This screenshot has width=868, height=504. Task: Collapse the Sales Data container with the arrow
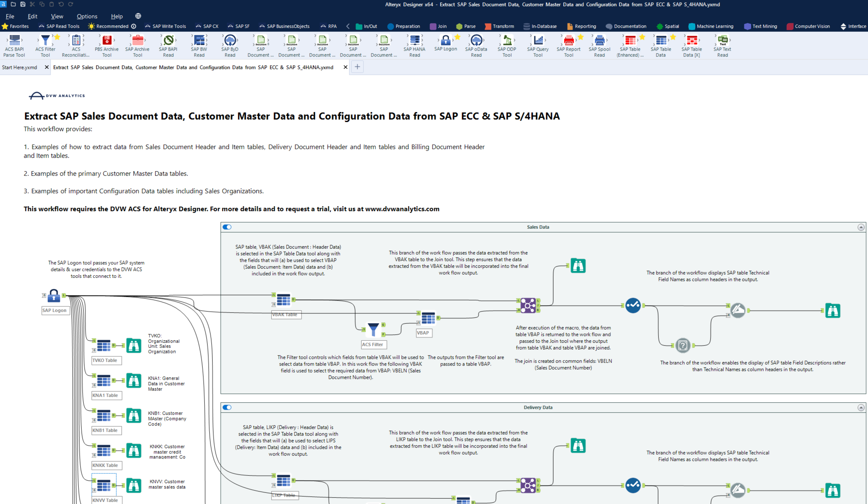click(x=861, y=227)
